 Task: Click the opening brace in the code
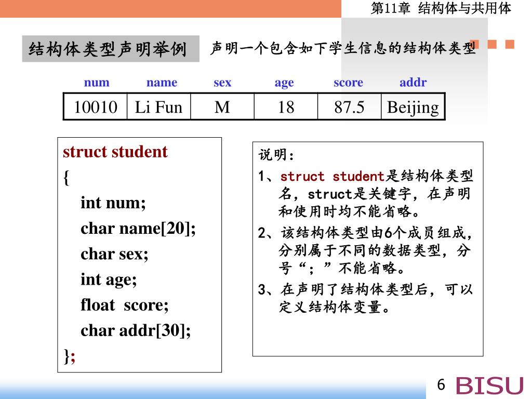66,178
